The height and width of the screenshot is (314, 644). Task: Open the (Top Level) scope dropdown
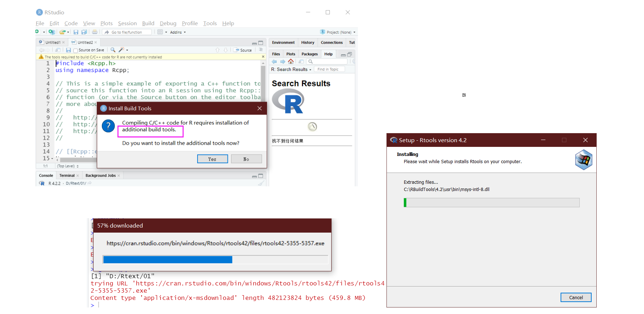[x=68, y=166]
